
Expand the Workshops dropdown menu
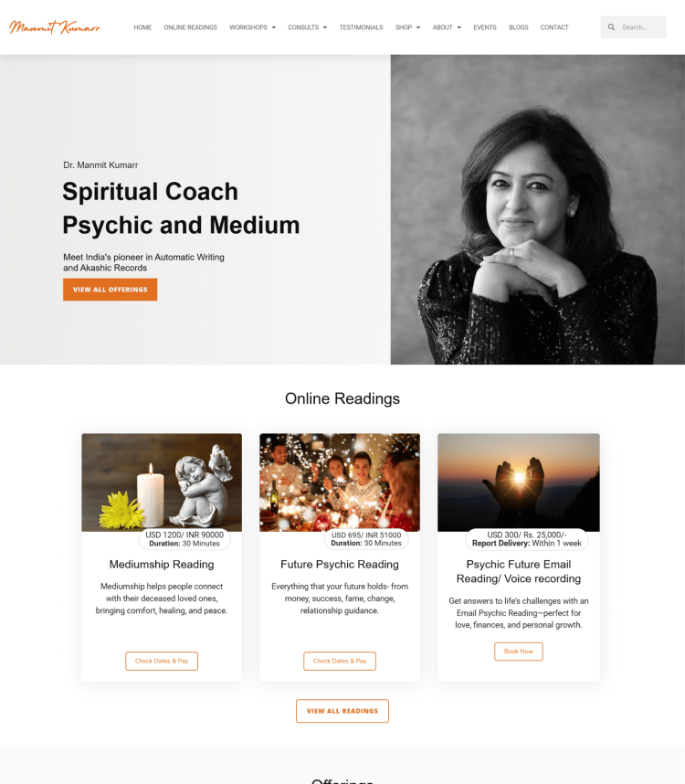coord(252,27)
